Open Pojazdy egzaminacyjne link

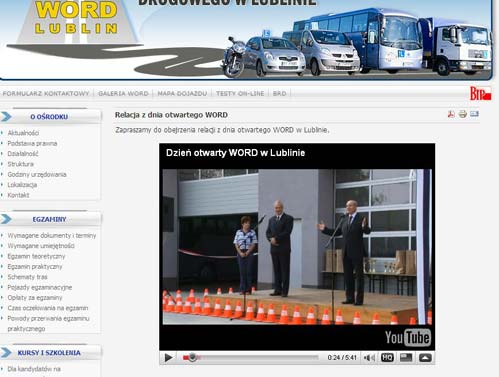(40, 287)
